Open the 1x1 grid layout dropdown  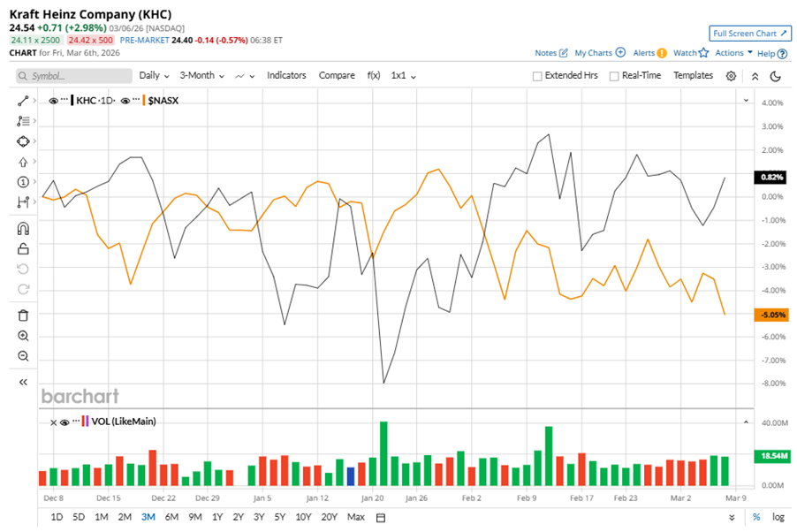click(x=404, y=76)
